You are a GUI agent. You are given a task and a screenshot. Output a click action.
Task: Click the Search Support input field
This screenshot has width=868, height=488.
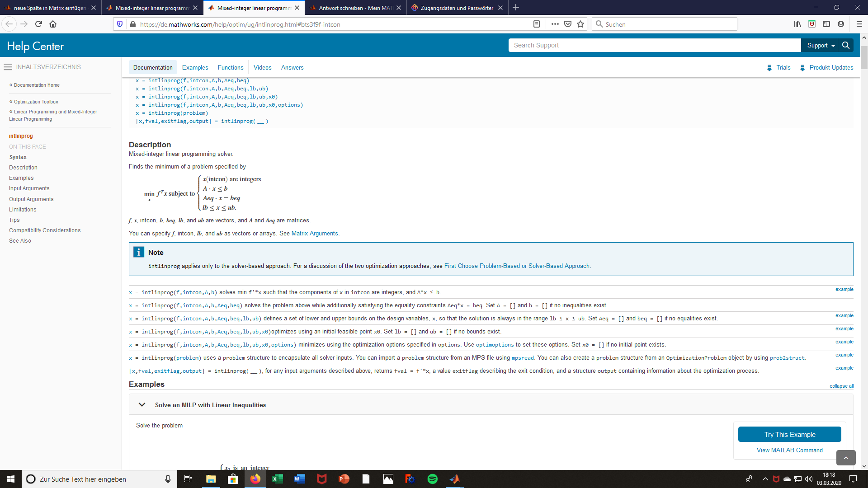[654, 45]
